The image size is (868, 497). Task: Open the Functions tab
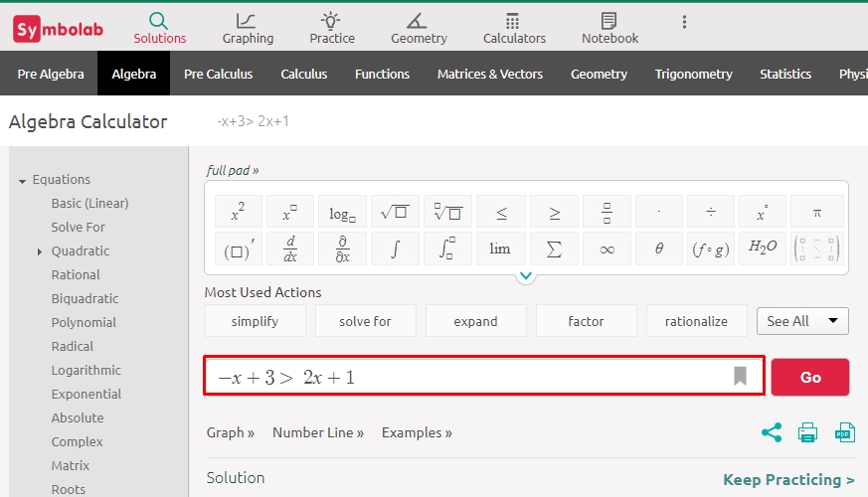[x=382, y=74]
